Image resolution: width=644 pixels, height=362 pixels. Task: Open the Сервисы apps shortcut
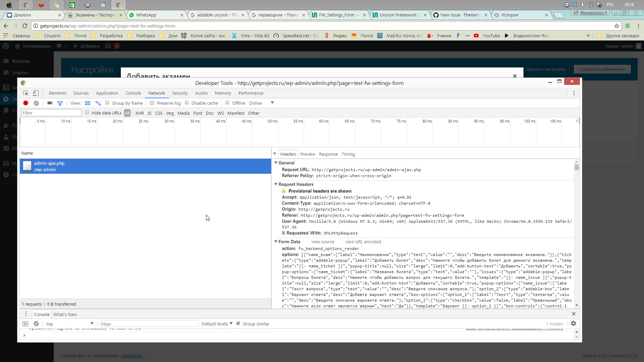coord(17,36)
